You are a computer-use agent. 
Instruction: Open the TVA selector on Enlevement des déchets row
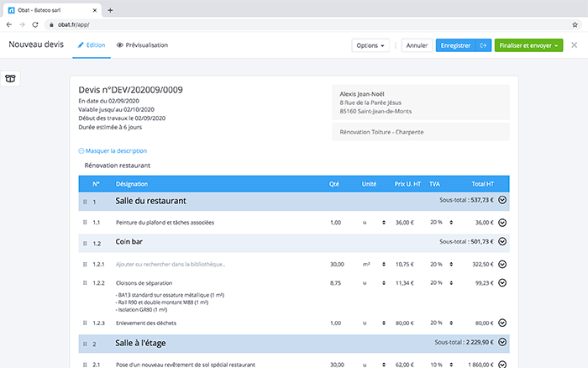click(x=451, y=323)
